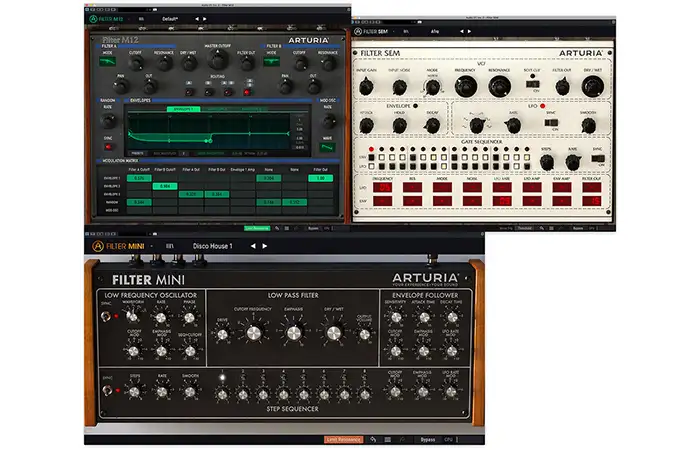Image resolution: width=700 pixels, height=450 pixels.
Task: Go to previous preset in Filter MINI
Action: coord(253,246)
